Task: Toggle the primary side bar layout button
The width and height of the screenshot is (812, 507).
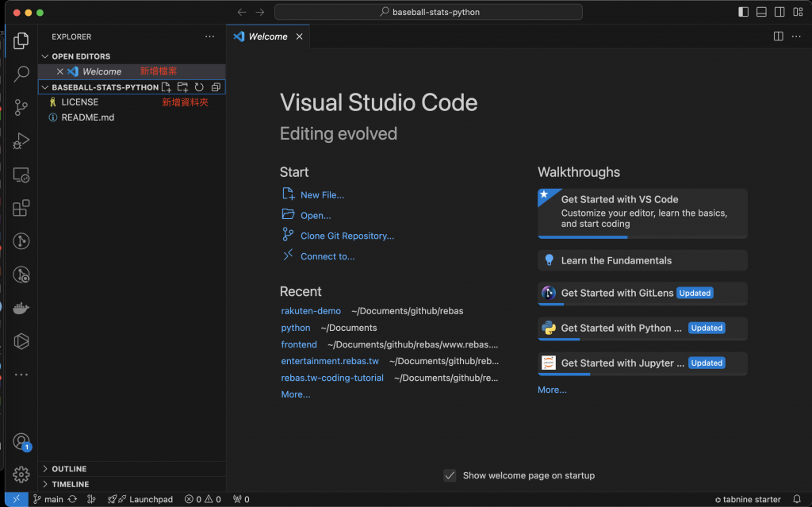Action: [743, 12]
